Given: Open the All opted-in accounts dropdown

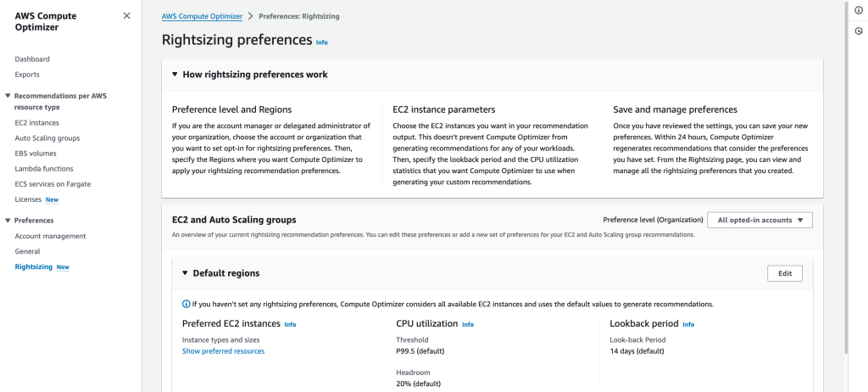Looking at the screenshot, I should [759, 220].
